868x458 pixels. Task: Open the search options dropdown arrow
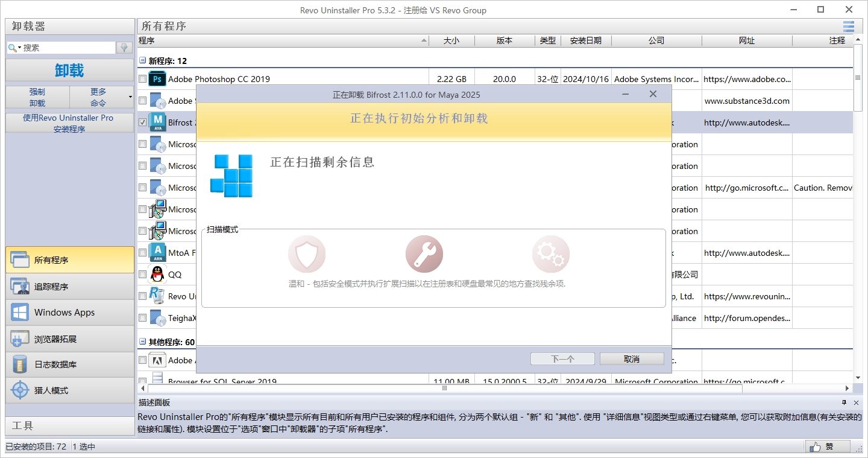[x=19, y=48]
